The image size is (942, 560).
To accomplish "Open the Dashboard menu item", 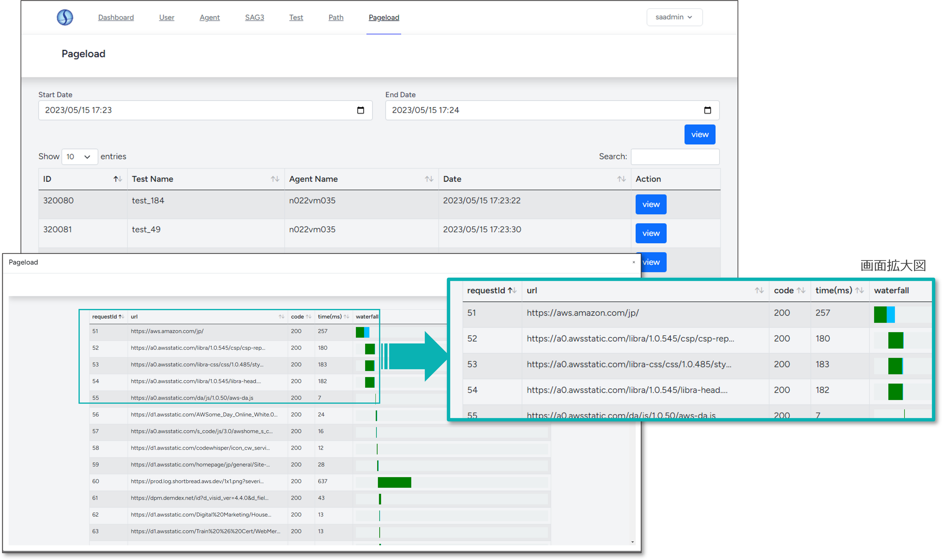I will pyautogui.click(x=116, y=17).
